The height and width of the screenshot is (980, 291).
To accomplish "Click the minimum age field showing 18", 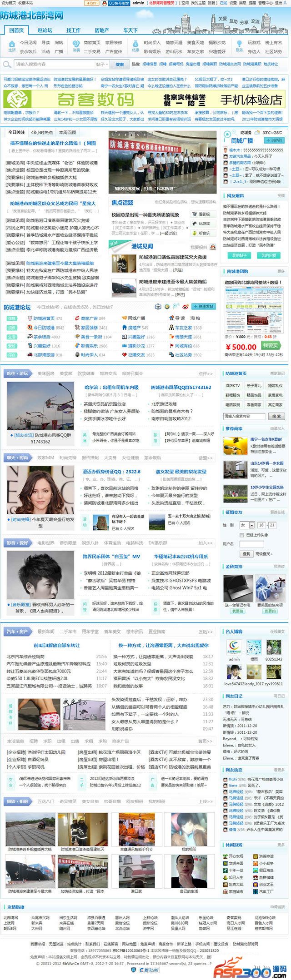I will pos(261,525).
